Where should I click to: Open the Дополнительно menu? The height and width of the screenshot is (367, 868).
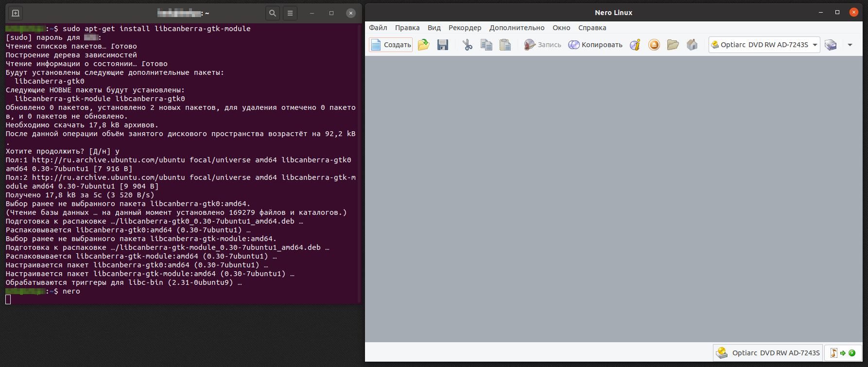517,28
